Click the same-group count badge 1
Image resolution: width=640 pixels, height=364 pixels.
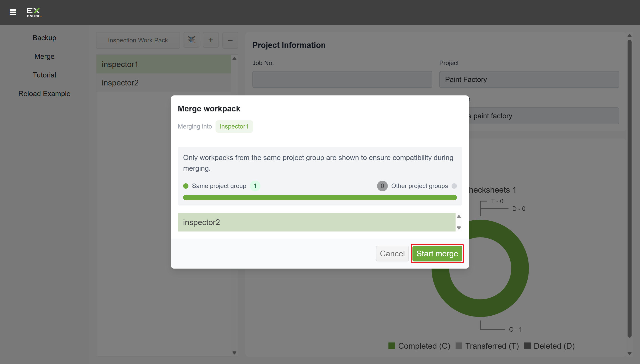pos(255,186)
